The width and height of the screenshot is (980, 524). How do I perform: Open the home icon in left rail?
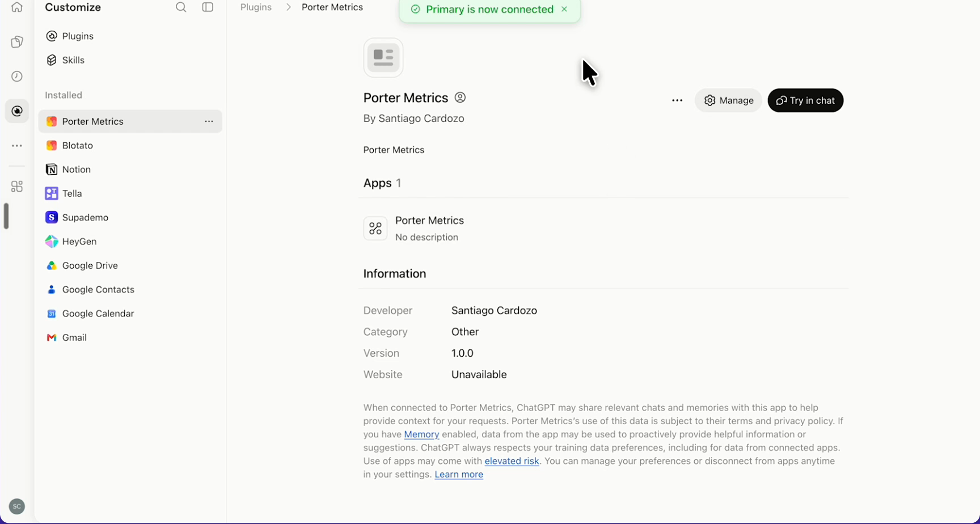click(17, 7)
